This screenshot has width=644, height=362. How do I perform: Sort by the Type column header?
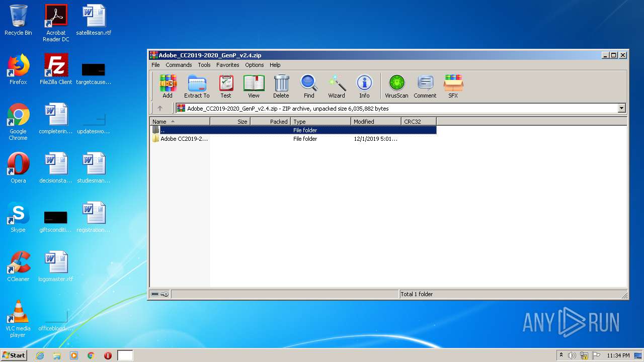coord(320,121)
